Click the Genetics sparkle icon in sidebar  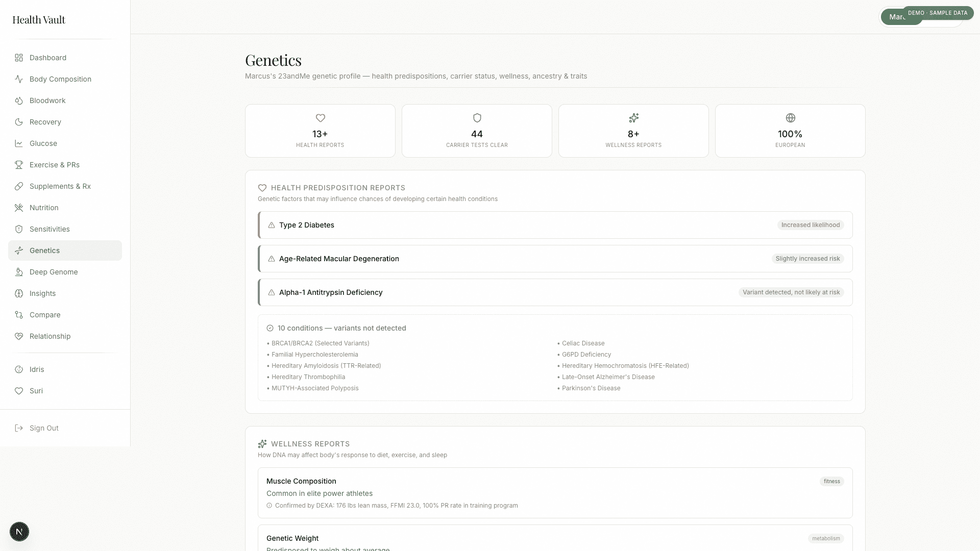[19, 251]
